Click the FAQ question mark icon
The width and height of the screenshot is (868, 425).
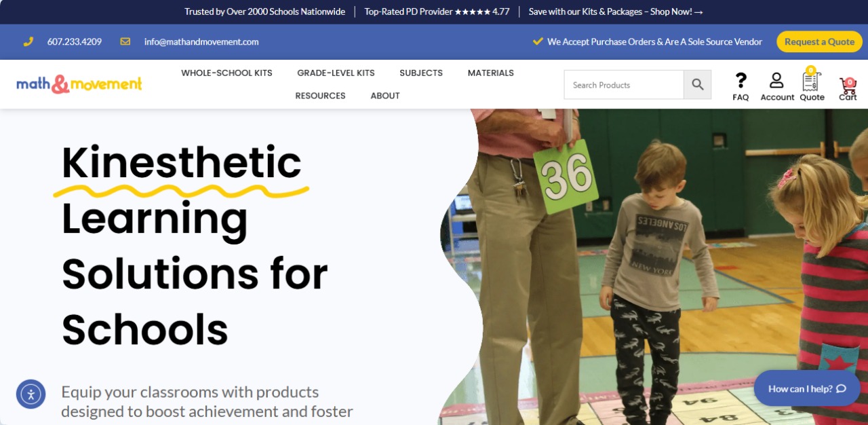click(x=741, y=81)
